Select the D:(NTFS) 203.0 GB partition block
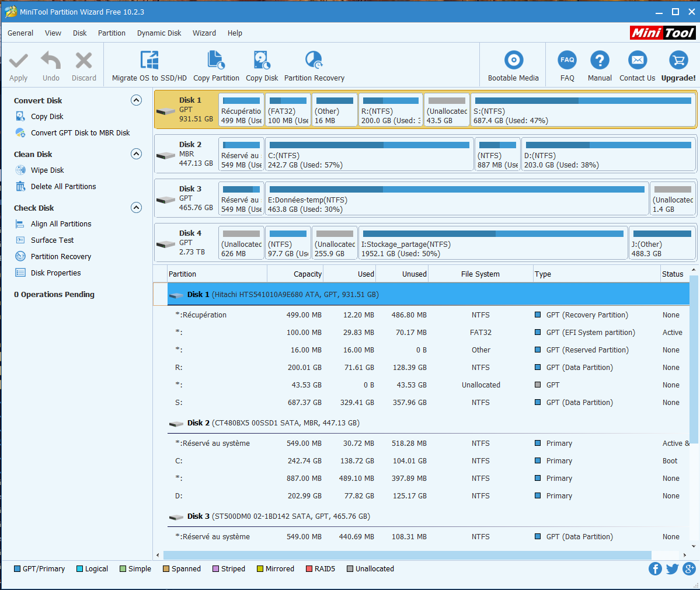The image size is (700, 590). point(608,155)
